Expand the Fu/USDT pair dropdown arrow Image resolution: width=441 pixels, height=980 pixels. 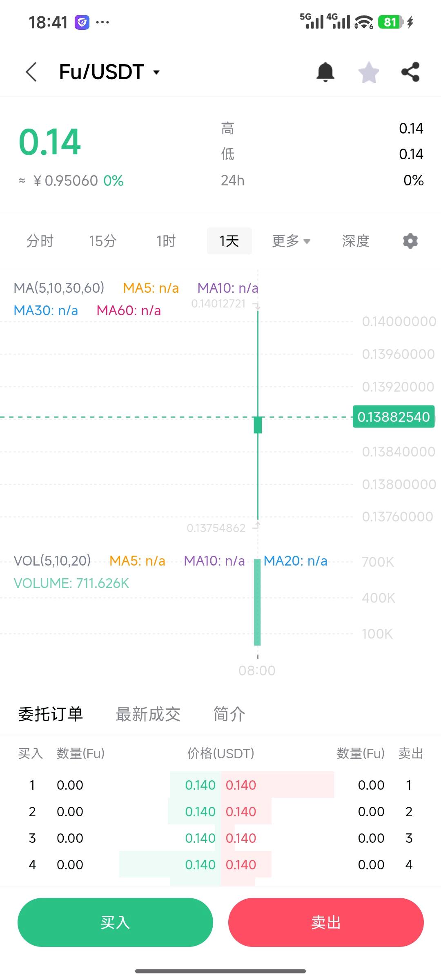click(x=156, y=73)
